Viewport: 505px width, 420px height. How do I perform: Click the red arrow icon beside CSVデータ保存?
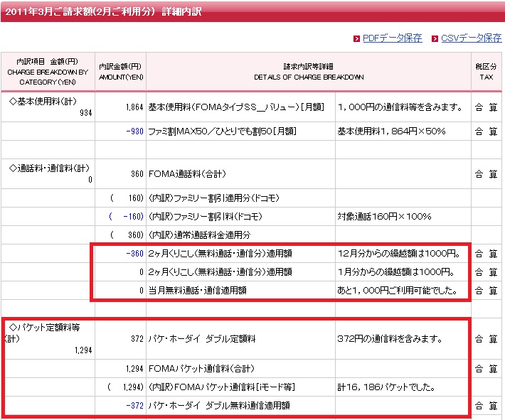tap(435, 39)
